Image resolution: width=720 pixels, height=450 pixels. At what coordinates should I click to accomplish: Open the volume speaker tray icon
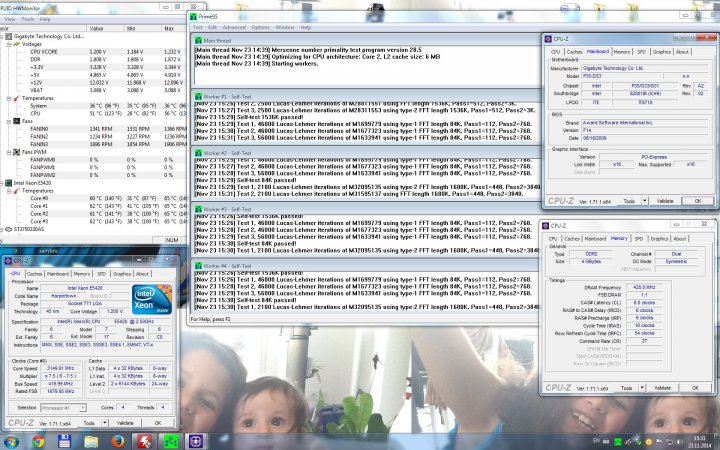coord(678,442)
